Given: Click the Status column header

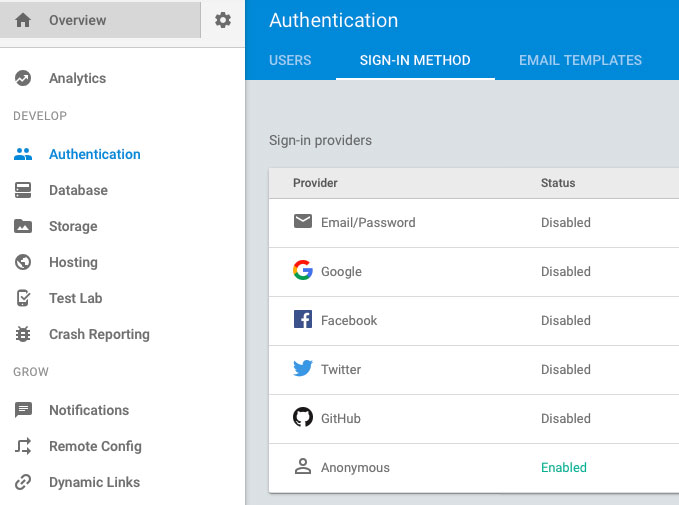Looking at the screenshot, I should pyautogui.click(x=558, y=183).
